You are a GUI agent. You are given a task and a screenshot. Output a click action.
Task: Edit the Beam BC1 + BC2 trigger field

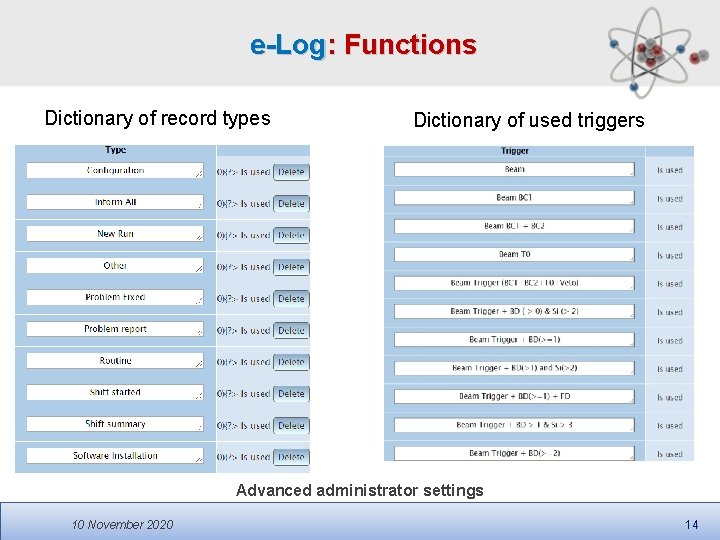(514, 226)
